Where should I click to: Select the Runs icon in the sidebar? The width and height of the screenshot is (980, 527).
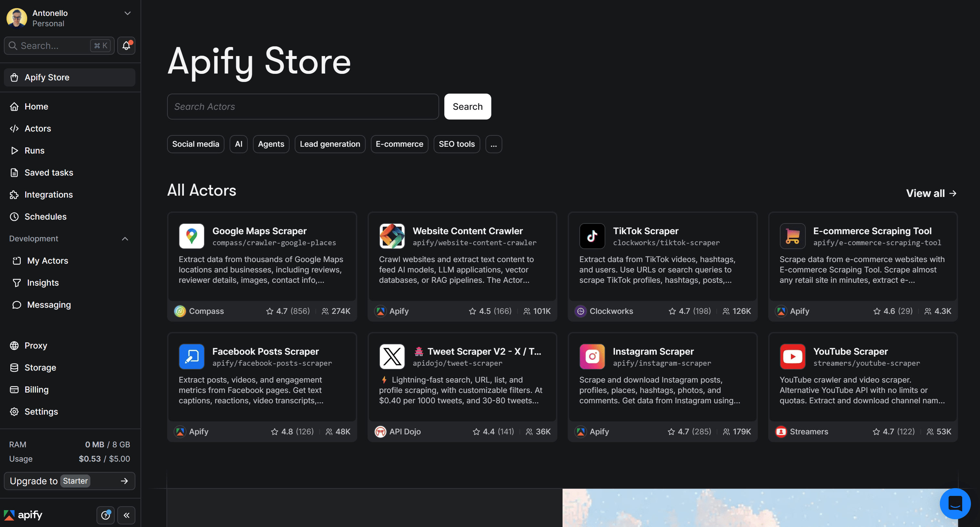pyautogui.click(x=15, y=150)
